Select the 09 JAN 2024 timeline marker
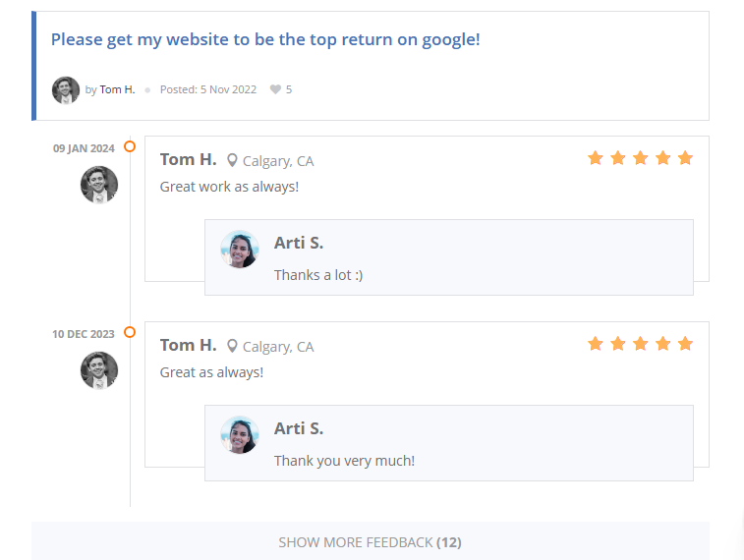Image resolution: width=744 pixels, height=560 pixels. click(130, 147)
